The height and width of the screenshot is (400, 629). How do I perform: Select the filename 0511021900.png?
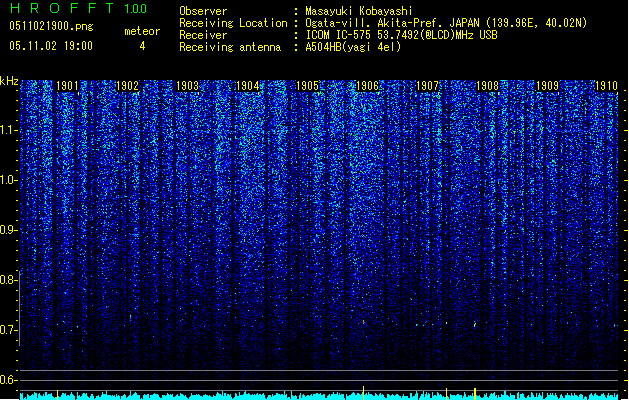51,26
